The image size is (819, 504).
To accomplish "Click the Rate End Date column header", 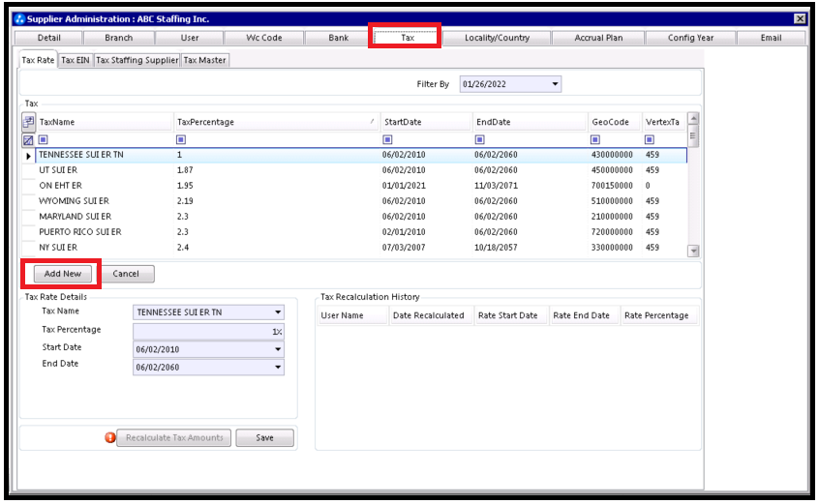I will (x=585, y=315).
